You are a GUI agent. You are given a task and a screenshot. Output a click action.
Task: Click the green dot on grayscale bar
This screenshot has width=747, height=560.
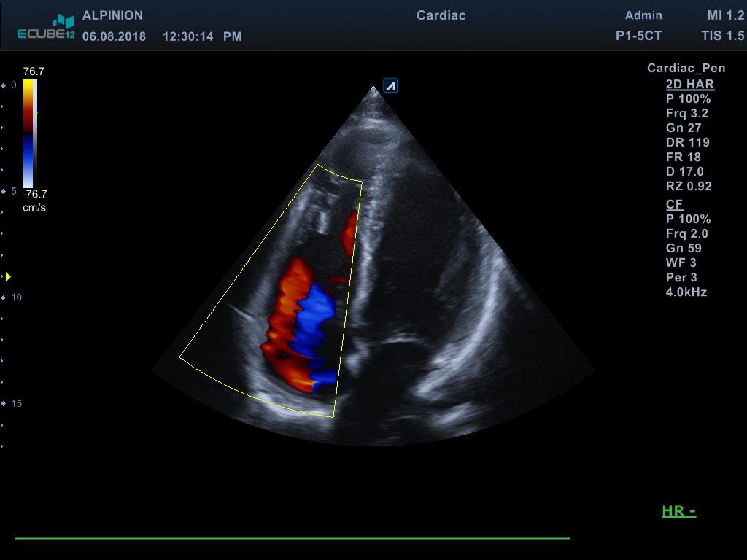[36, 113]
